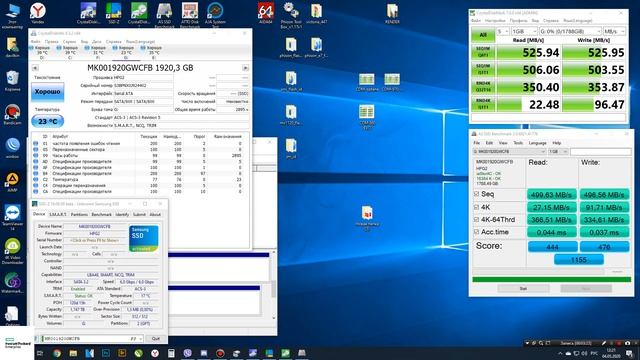640x360 pixels.
Task: Open the RENDER folder icon on desktop
Action: 392,13
